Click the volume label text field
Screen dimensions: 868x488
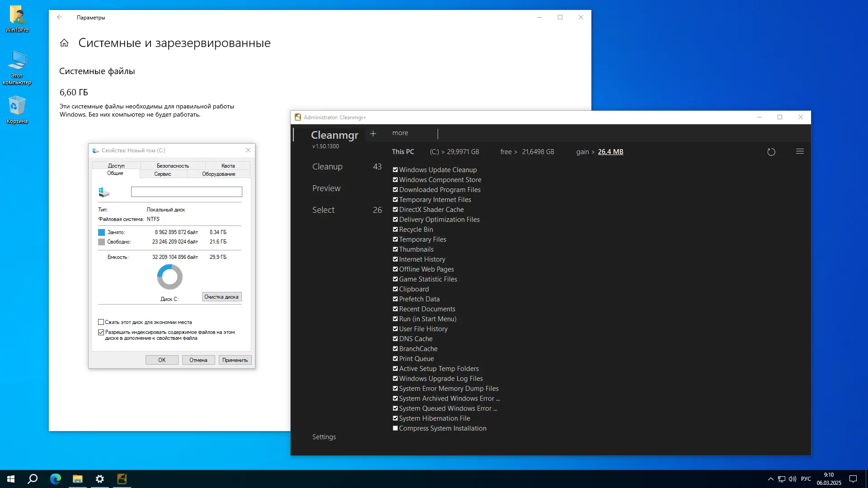[186, 192]
